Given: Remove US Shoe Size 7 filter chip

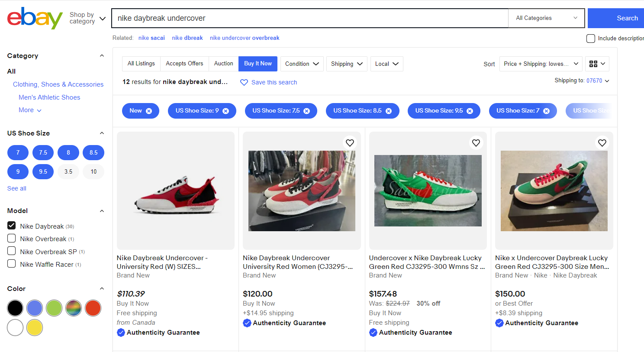Looking at the screenshot, I should (547, 111).
